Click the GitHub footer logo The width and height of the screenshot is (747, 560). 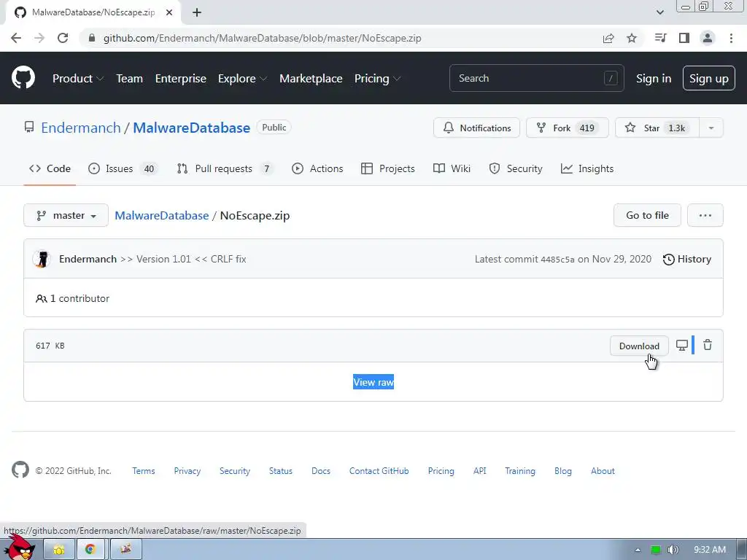(20, 470)
